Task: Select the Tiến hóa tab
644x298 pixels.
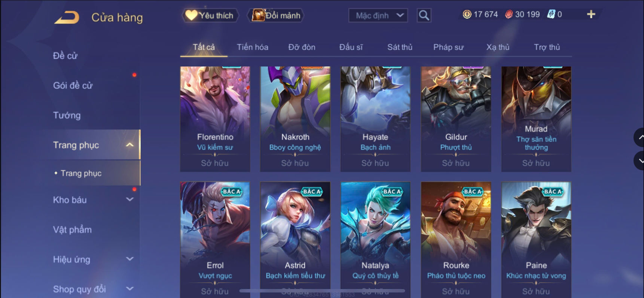Action: pos(253,47)
